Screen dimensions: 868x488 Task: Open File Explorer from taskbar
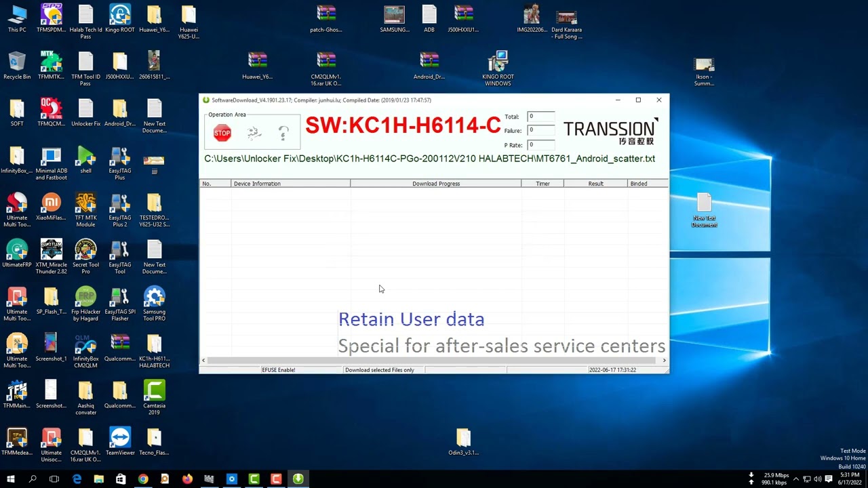point(98,479)
